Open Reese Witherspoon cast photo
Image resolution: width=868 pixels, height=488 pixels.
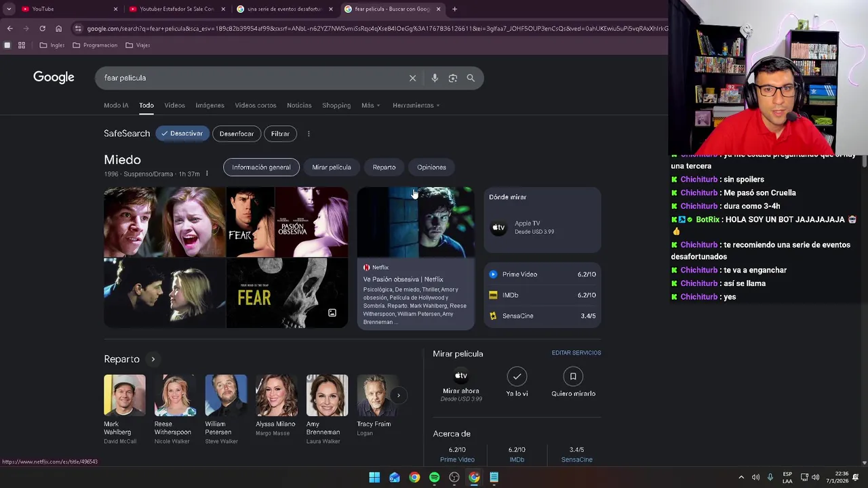coord(175,395)
